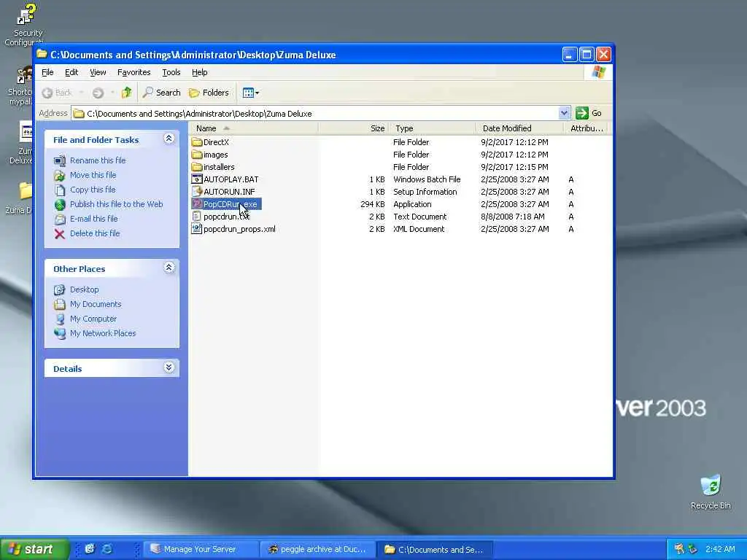Go to My Computer link
The height and width of the screenshot is (560, 747).
click(93, 319)
